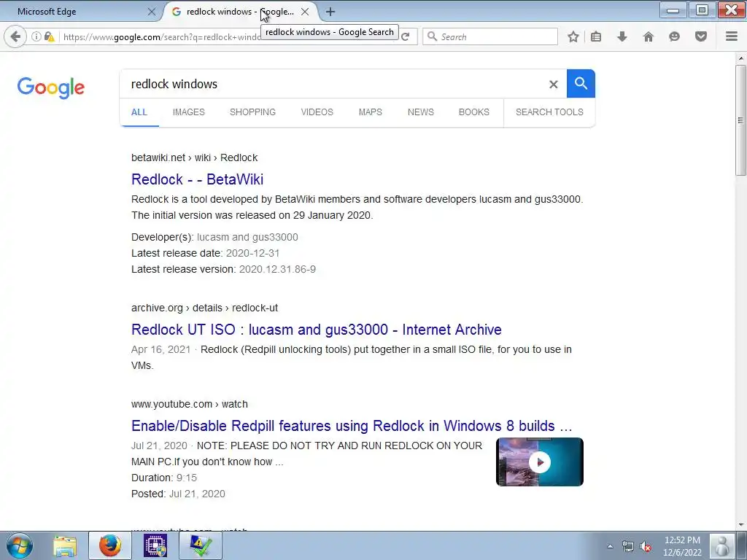Focus the Google search box with redlock windows

(333, 85)
